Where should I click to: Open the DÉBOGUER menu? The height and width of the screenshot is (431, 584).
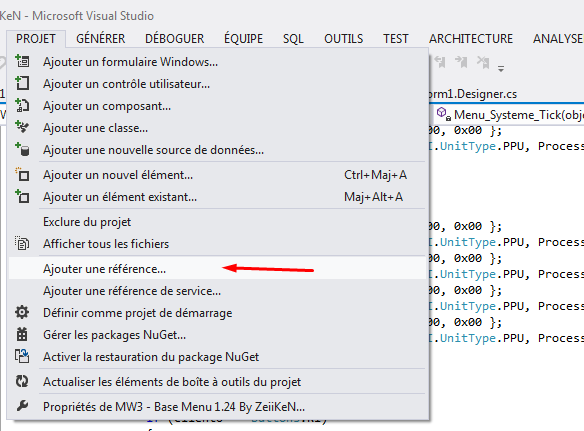175,38
